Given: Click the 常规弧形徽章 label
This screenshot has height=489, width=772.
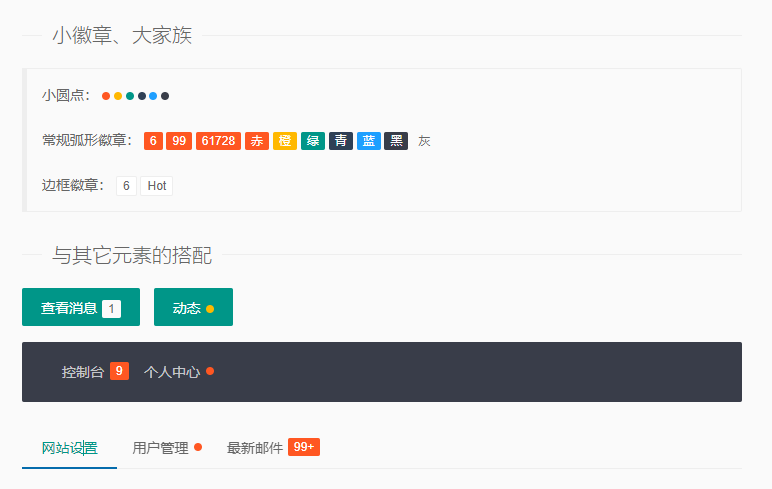Looking at the screenshot, I should [x=87, y=140].
